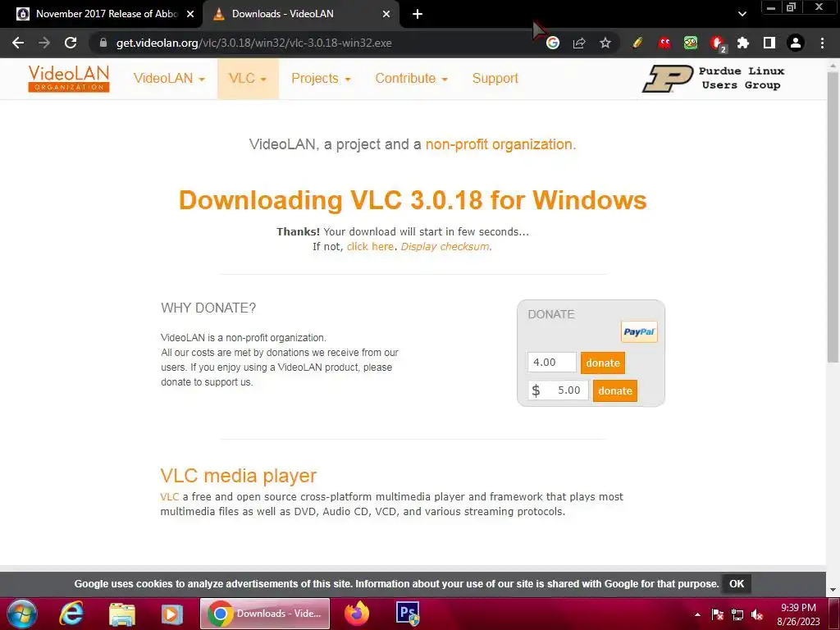Open Action Center flag icon
The height and width of the screenshot is (630, 840).
[x=717, y=614]
